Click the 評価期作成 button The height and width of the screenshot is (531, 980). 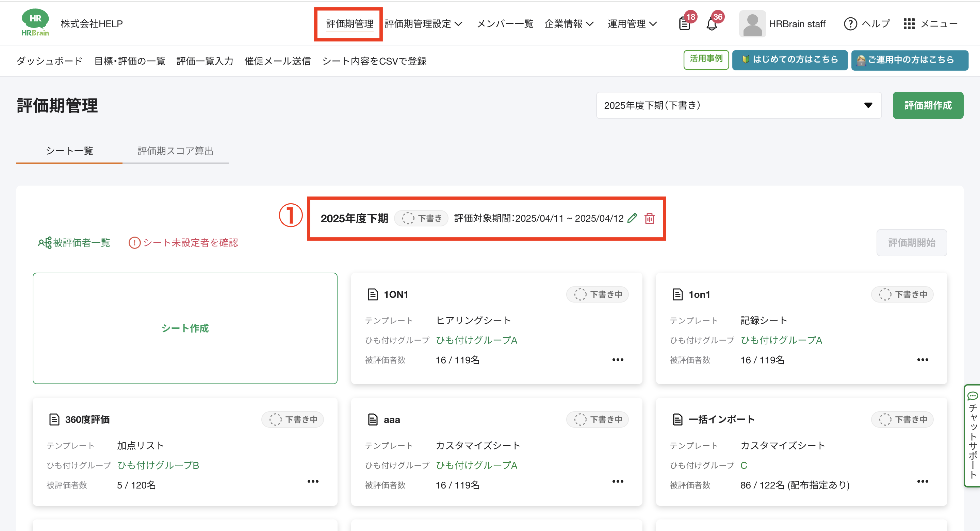[928, 105]
